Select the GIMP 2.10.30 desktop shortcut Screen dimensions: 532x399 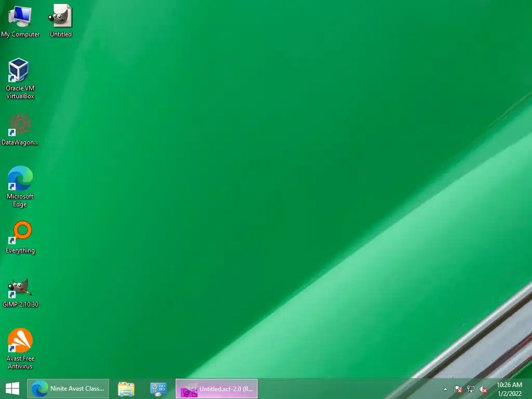pos(20,293)
